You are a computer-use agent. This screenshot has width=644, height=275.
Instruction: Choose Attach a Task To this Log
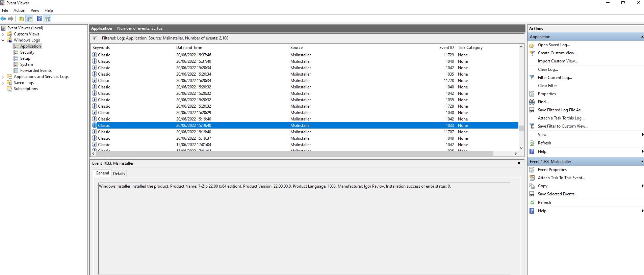pos(561,118)
